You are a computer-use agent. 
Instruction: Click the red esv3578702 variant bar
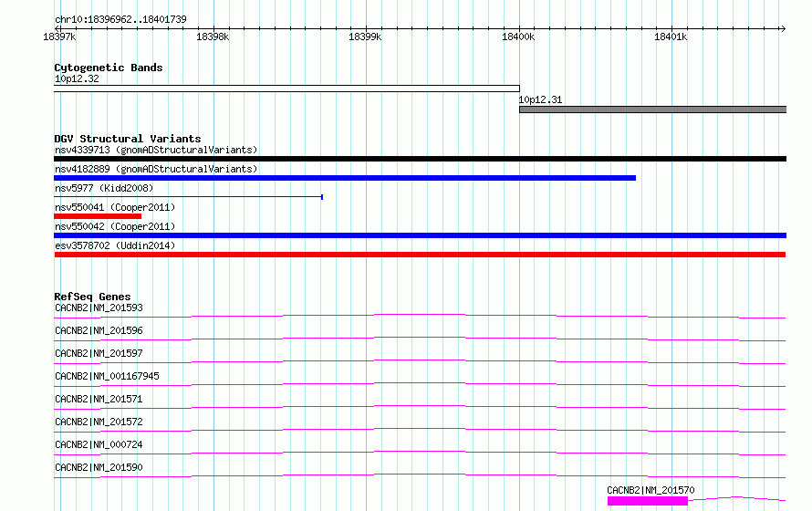420,255
